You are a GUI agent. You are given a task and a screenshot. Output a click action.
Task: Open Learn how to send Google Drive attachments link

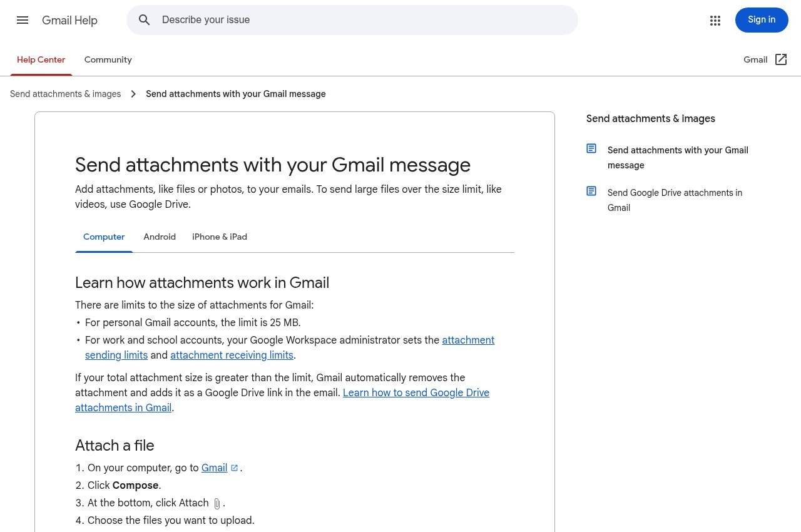click(282, 400)
